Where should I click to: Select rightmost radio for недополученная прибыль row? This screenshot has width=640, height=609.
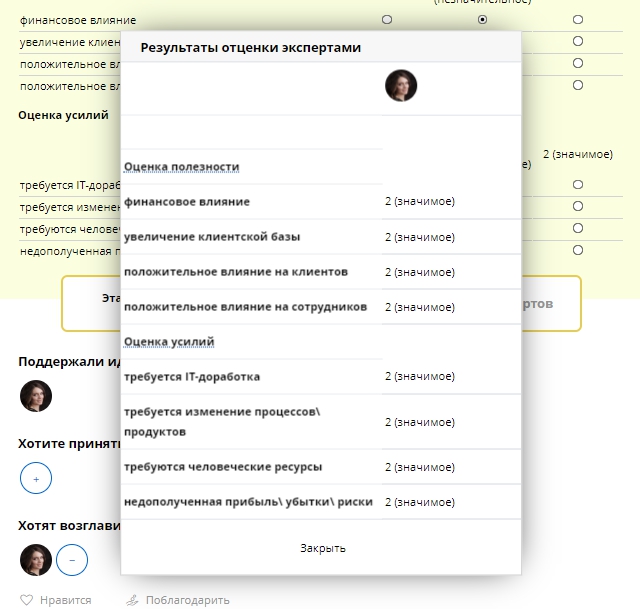tap(578, 250)
